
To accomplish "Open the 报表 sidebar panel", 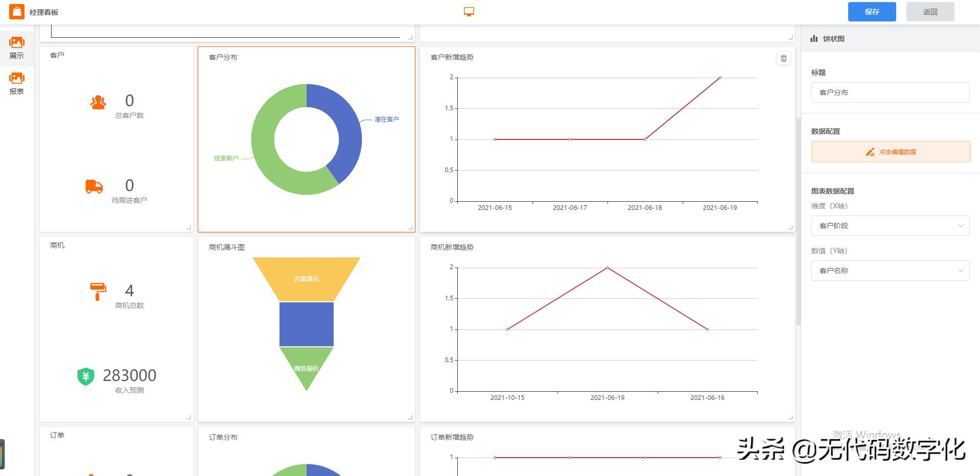I will point(17,84).
